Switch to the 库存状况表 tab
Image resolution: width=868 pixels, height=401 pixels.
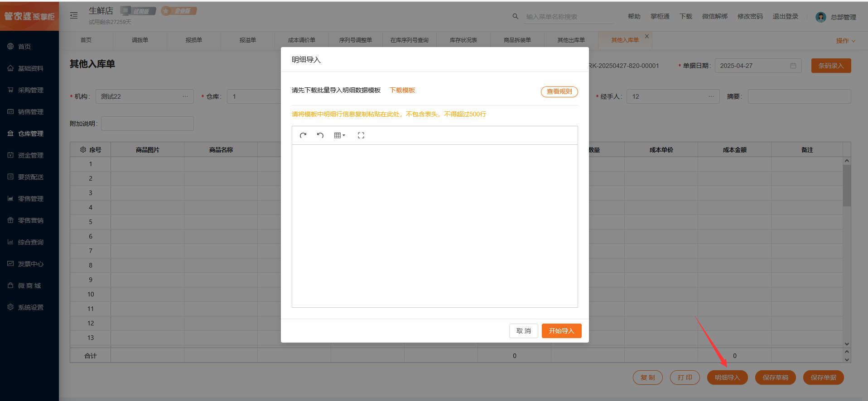point(463,40)
